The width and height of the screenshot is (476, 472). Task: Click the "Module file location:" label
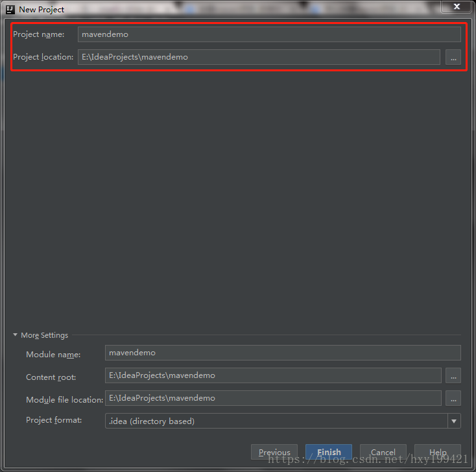[65, 400]
